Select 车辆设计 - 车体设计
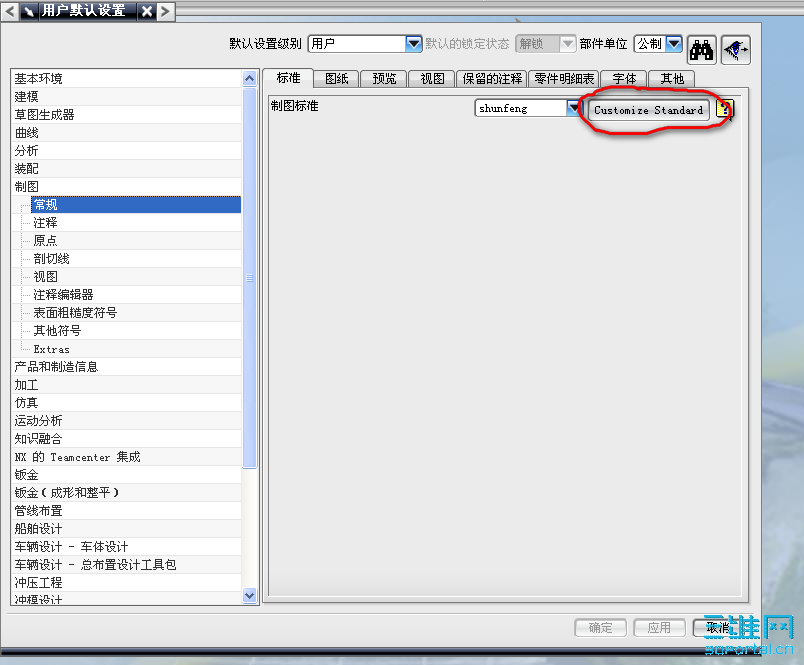 [x=126, y=547]
